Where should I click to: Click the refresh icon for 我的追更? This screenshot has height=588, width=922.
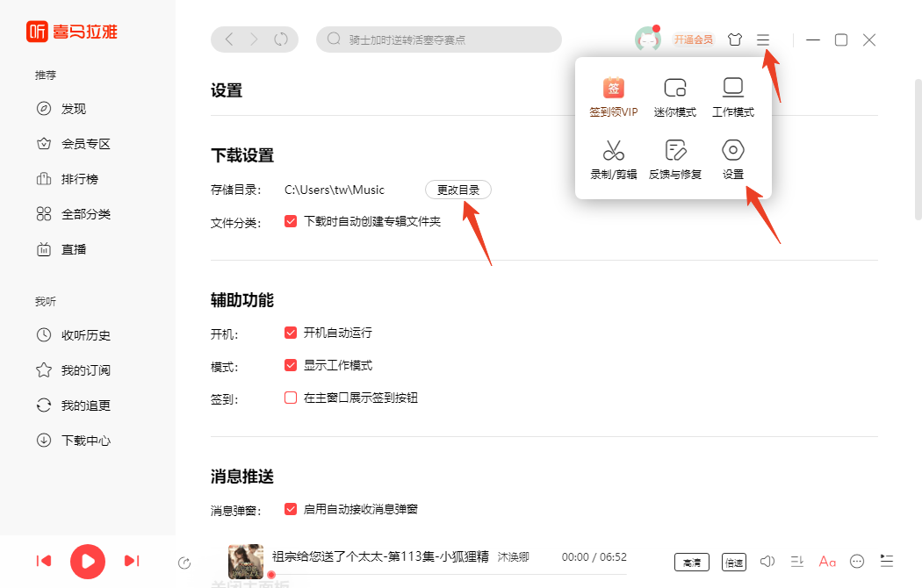click(x=44, y=405)
